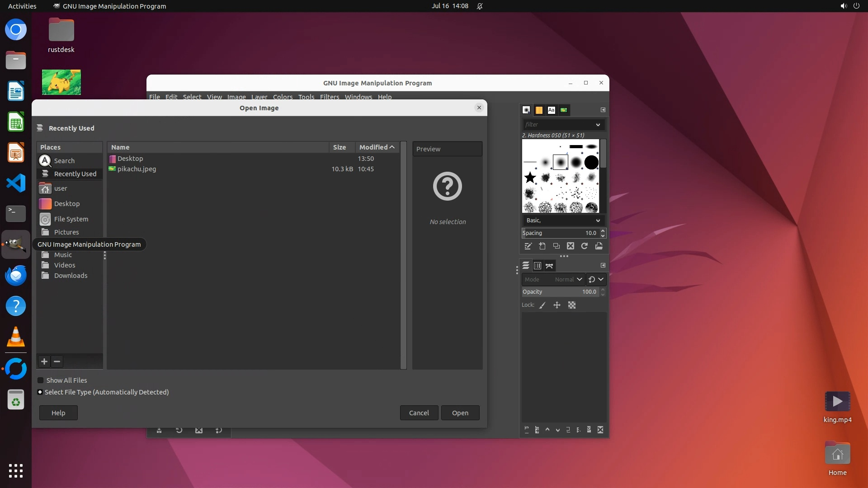This screenshot has width=868, height=488.
Task: Click the Spacing slider
Action: 560,233
